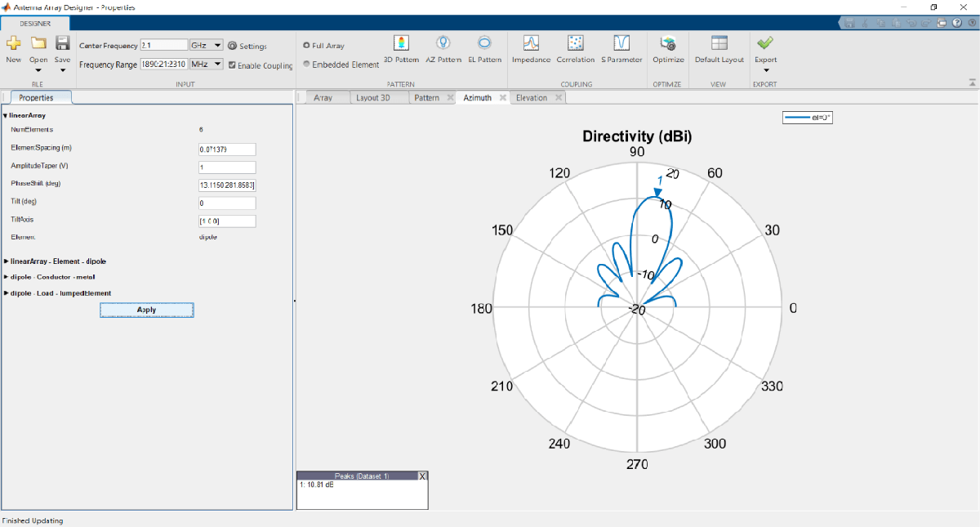Open the EL Pattern plot
The height and width of the screenshot is (527, 980).
point(484,44)
